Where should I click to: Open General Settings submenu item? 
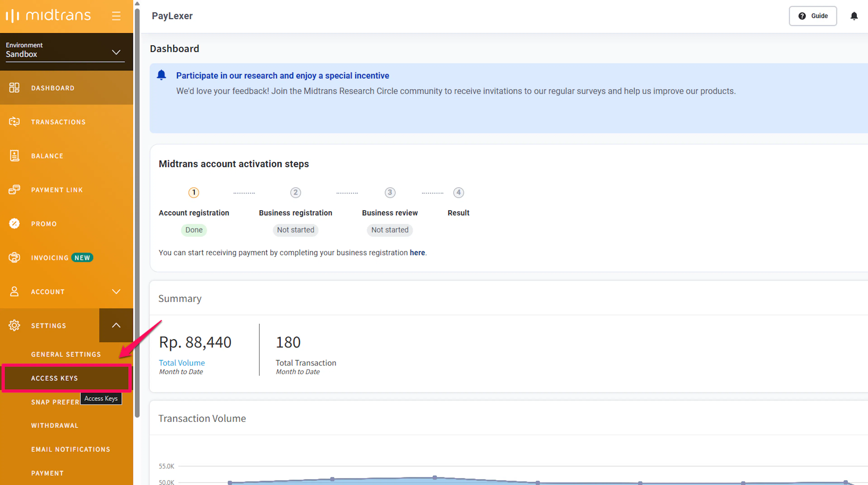66,354
